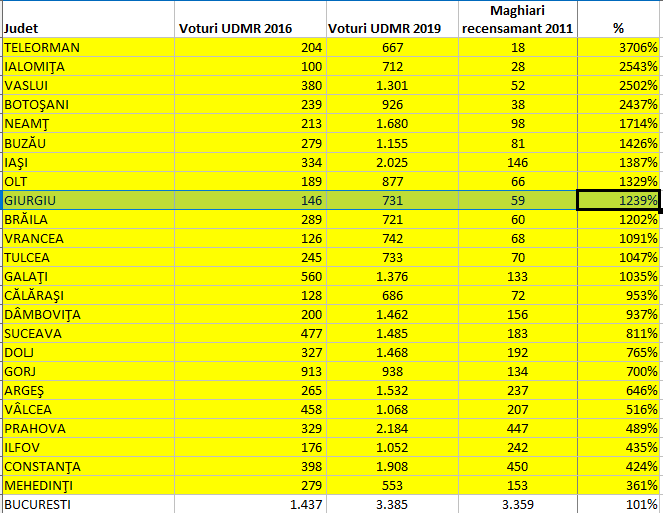The height and width of the screenshot is (513, 663).
Task: Select the GALAŢI 2016 votes value 560
Action: [250, 276]
